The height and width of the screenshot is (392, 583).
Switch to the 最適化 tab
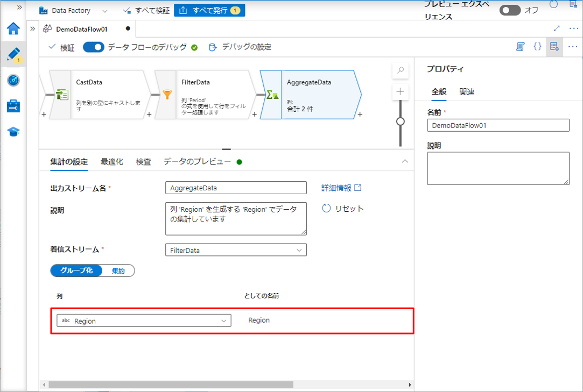click(112, 162)
